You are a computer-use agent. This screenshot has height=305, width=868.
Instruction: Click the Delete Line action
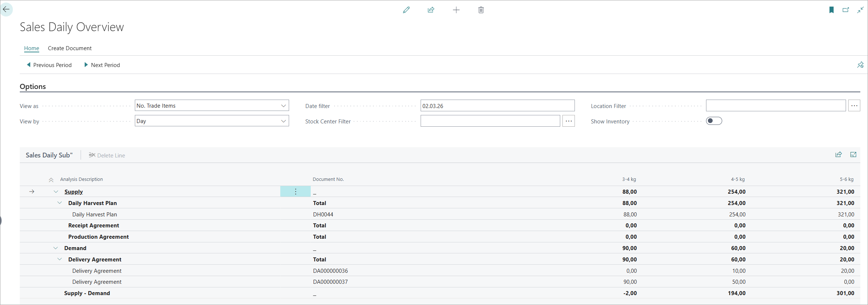pos(107,155)
